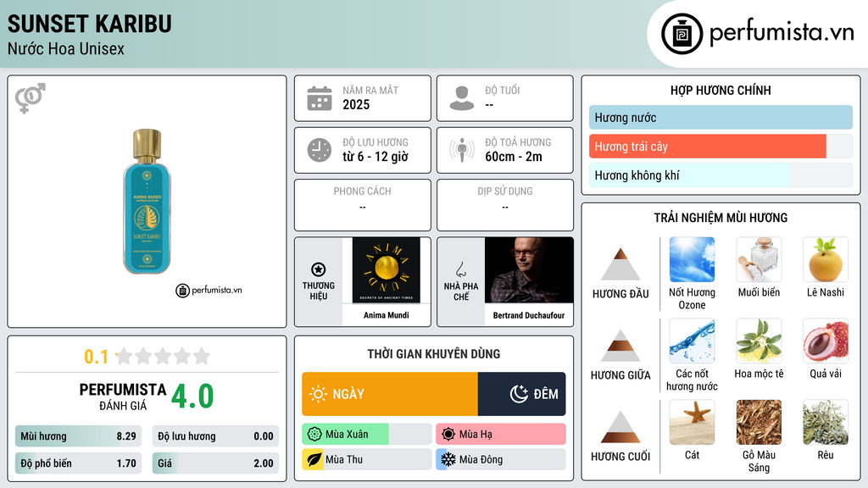Click the orange Ngày time-of-day bar
Image resolution: width=868 pixels, height=488 pixels.
(x=390, y=394)
